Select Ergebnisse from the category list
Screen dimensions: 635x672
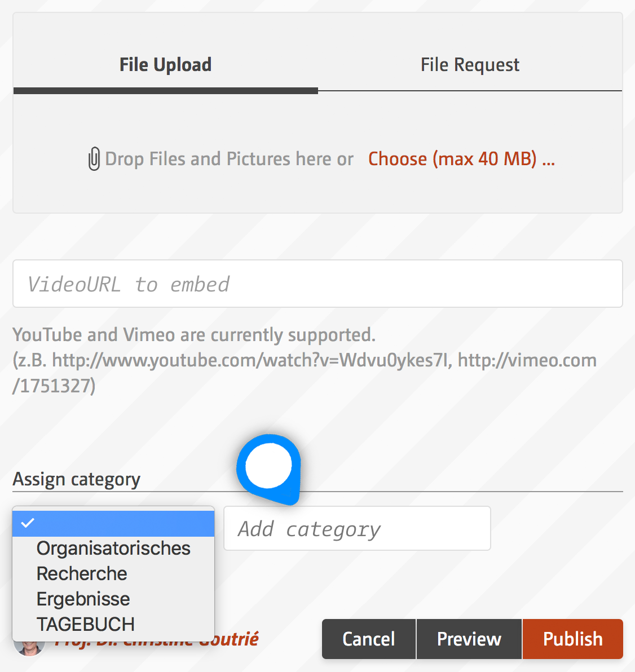[113, 599]
